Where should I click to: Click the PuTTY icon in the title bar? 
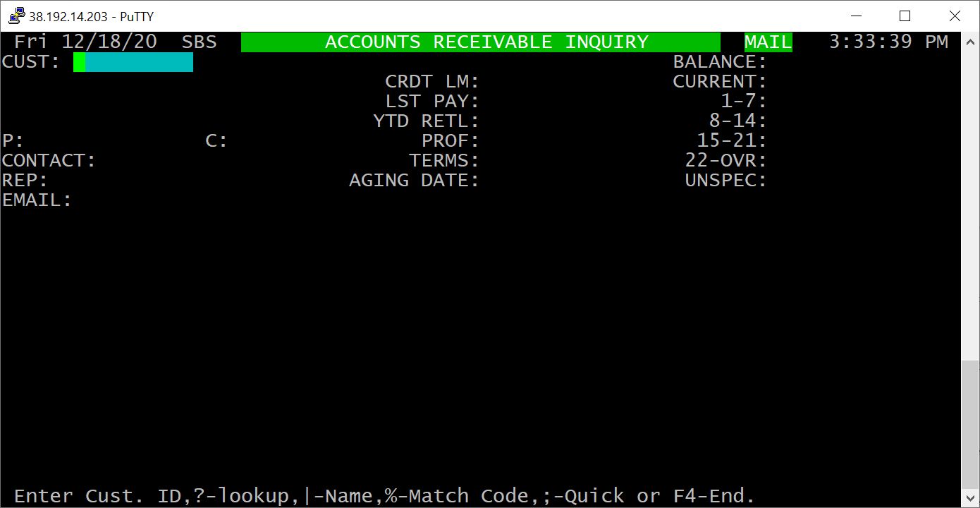pyautogui.click(x=16, y=16)
